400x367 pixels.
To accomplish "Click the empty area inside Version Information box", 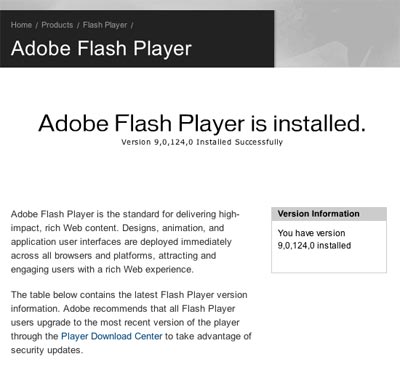I will [x=329, y=262].
